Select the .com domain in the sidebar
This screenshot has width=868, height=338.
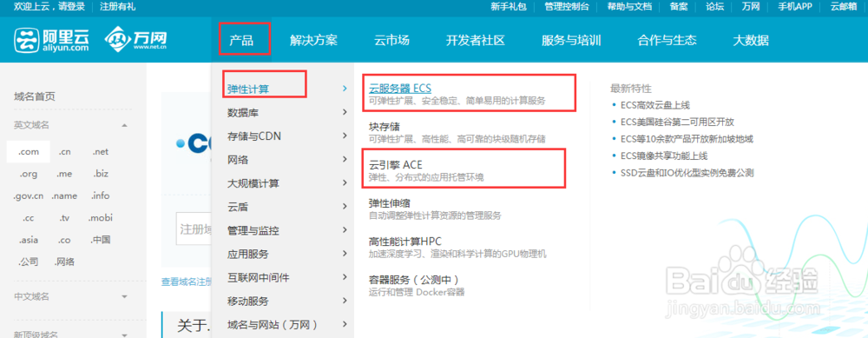[29, 152]
